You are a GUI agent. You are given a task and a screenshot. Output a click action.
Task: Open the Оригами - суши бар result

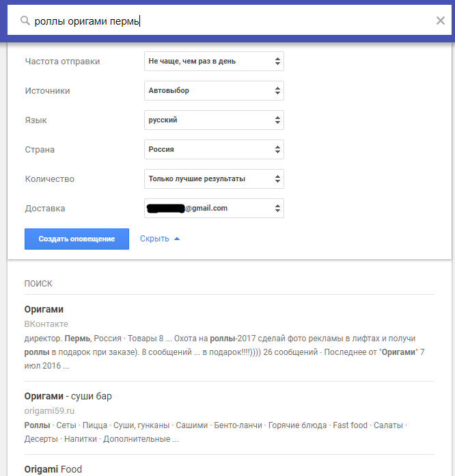[68, 396]
